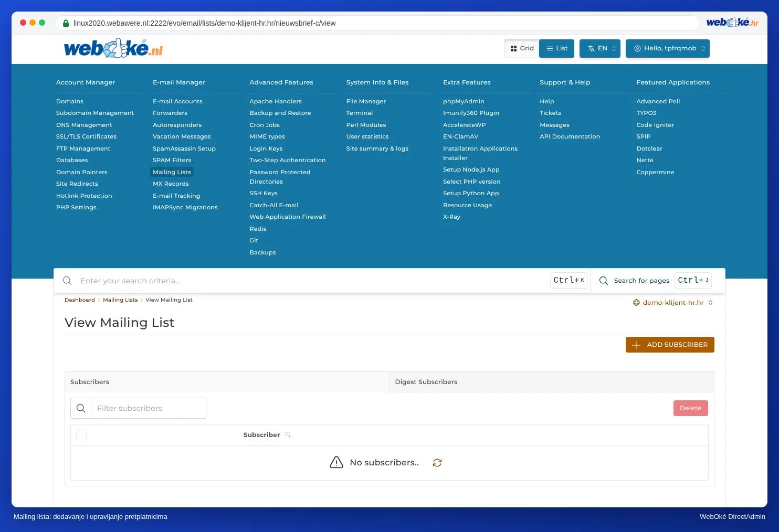Click the WebOké.nl logo
Screen dimensions: 779x532
[x=113, y=48]
